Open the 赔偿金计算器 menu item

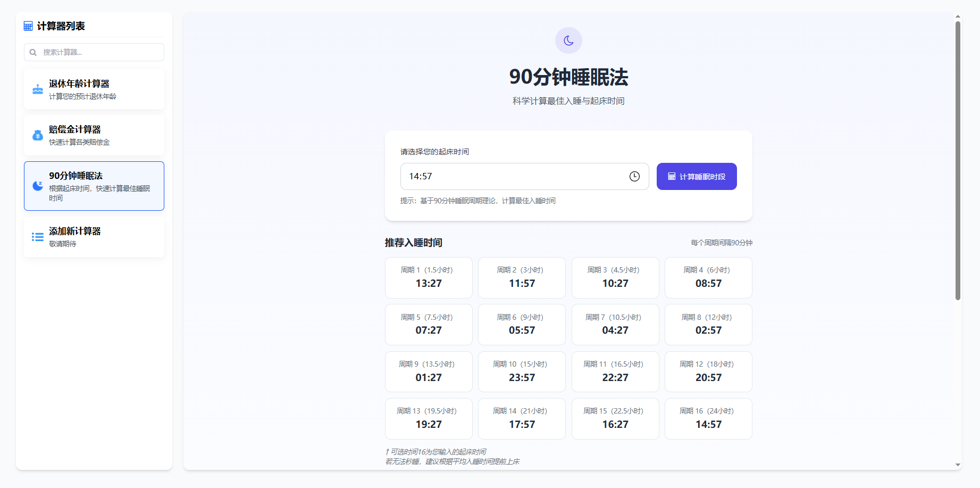coord(94,135)
